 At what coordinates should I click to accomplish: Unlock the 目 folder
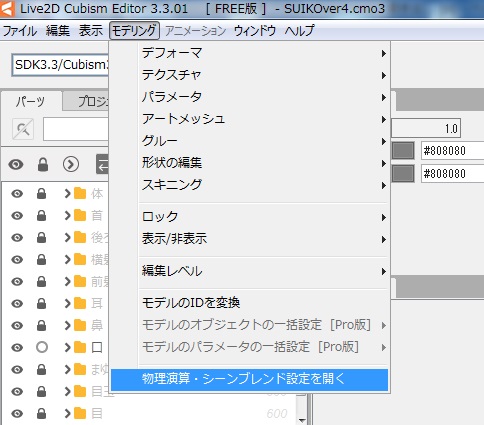pyautogui.click(x=42, y=414)
